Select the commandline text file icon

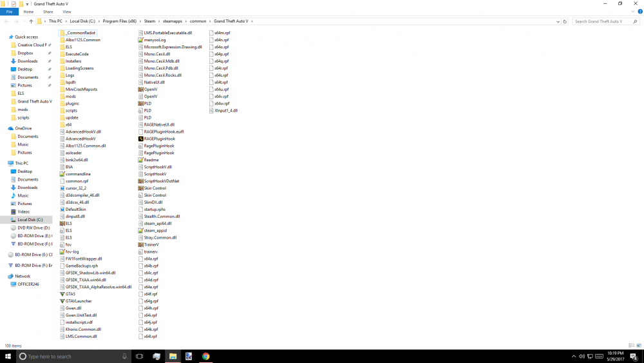tap(62, 174)
